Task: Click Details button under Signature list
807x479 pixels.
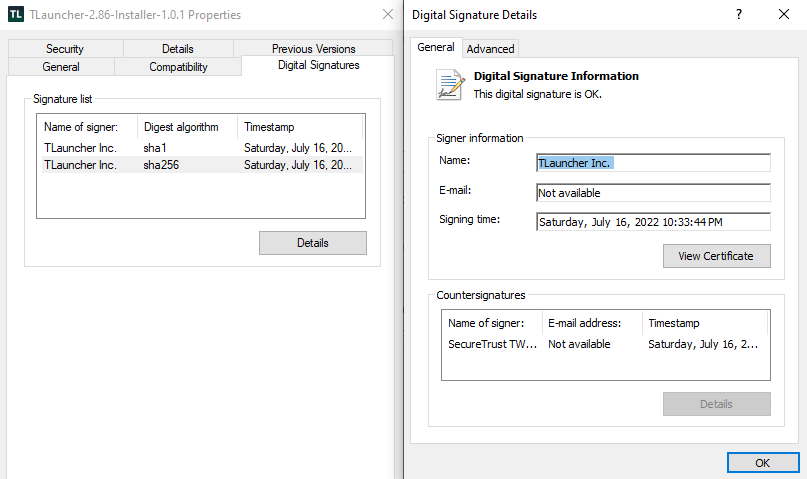Action: click(x=313, y=243)
